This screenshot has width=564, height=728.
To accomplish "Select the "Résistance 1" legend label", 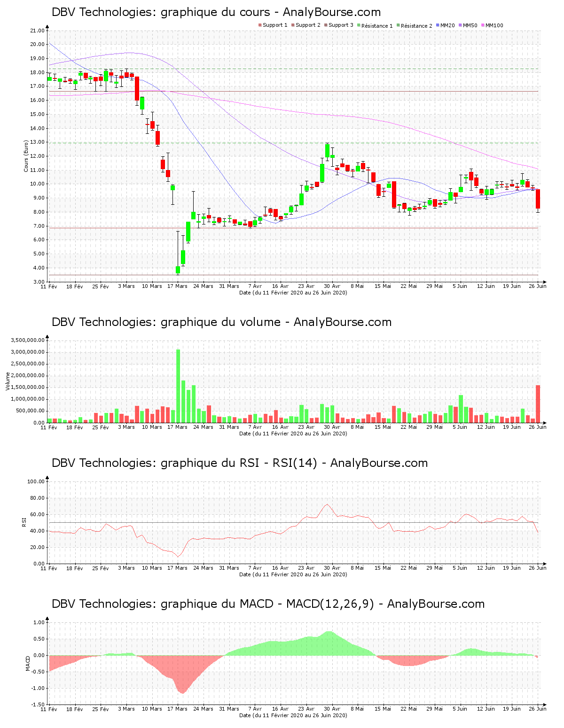I will (377, 26).
